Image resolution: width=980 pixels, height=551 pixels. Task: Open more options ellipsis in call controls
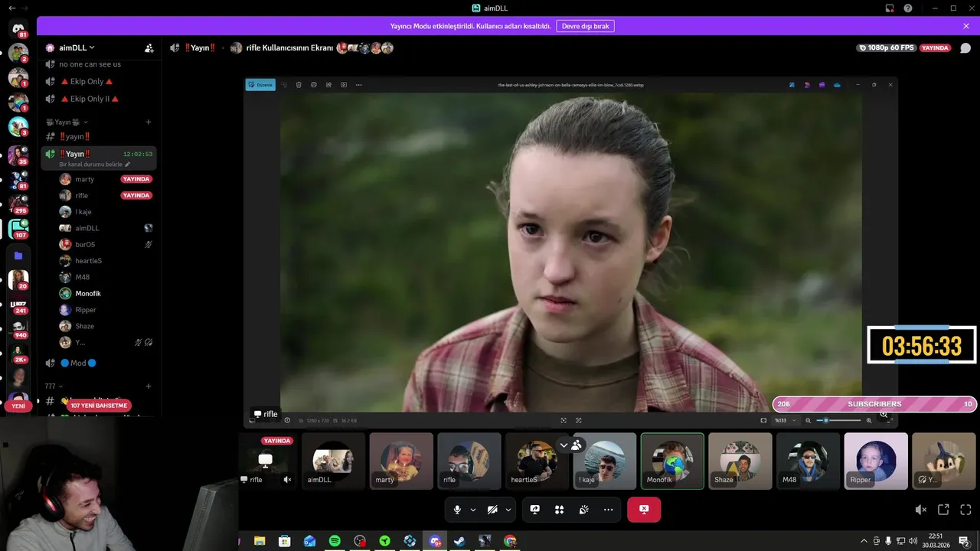[608, 510]
